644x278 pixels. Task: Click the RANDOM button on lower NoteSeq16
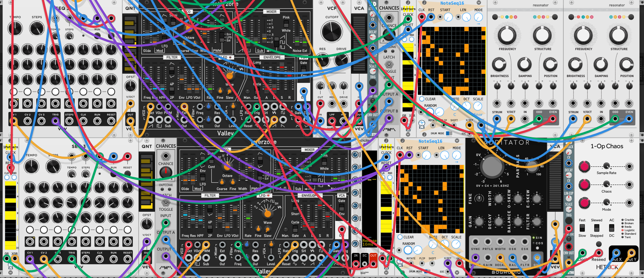pyautogui.click(x=408, y=250)
